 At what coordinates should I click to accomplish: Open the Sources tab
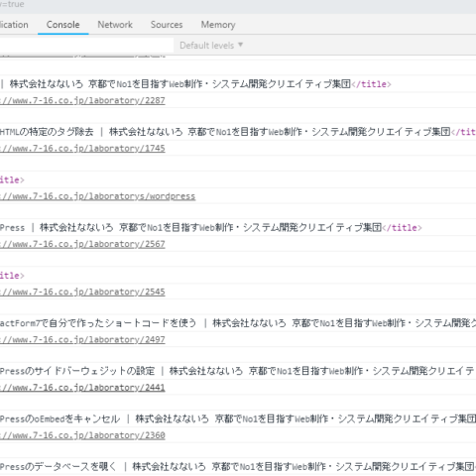click(167, 25)
